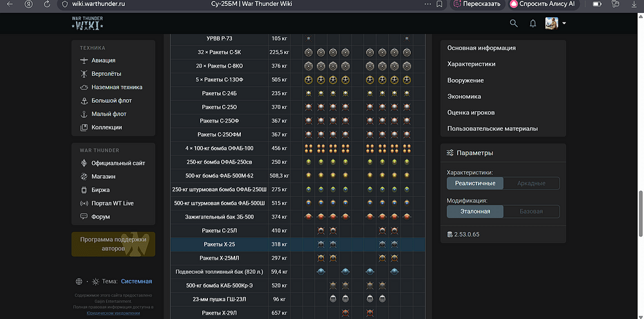Switch characteristics to Аркадные
644x319 pixels.
tap(531, 183)
